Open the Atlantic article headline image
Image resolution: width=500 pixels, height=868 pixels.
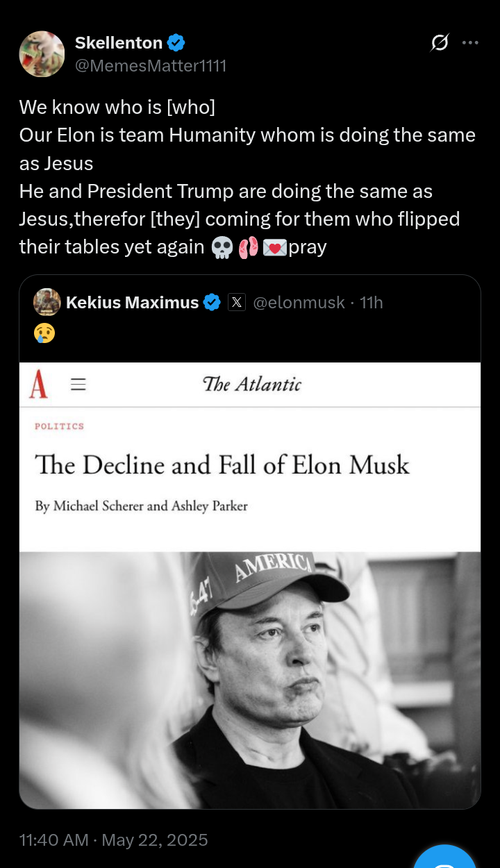click(x=222, y=465)
